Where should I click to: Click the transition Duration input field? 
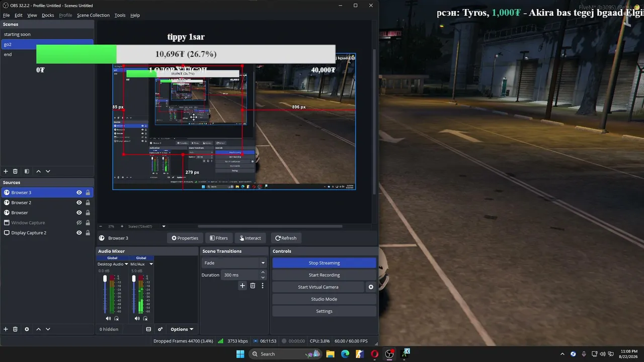pos(240,275)
